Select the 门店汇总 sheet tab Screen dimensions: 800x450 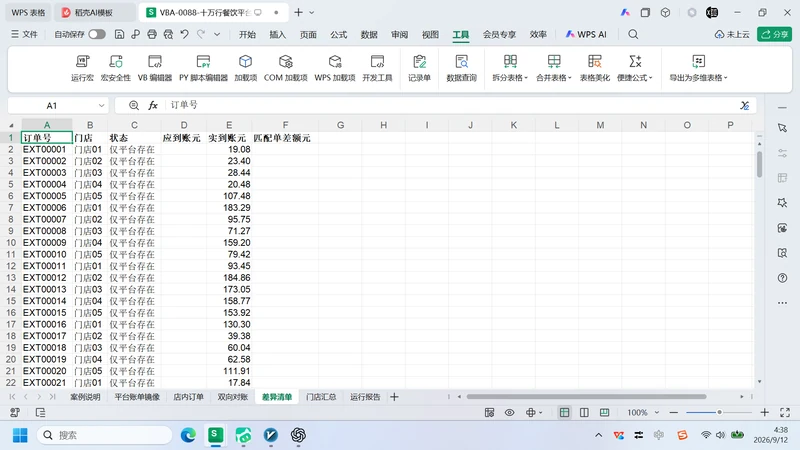pos(321,396)
